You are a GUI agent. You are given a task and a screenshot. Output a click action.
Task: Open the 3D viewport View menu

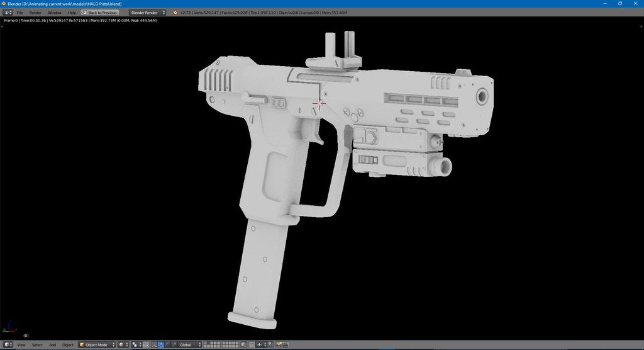pos(21,345)
